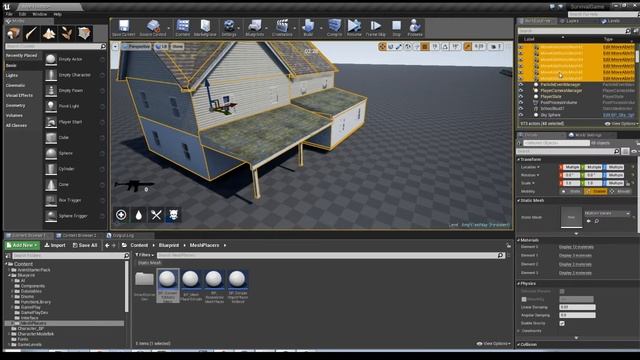640x360 pixels.
Task: Set Mobility to Static
Action: [572, 191]
